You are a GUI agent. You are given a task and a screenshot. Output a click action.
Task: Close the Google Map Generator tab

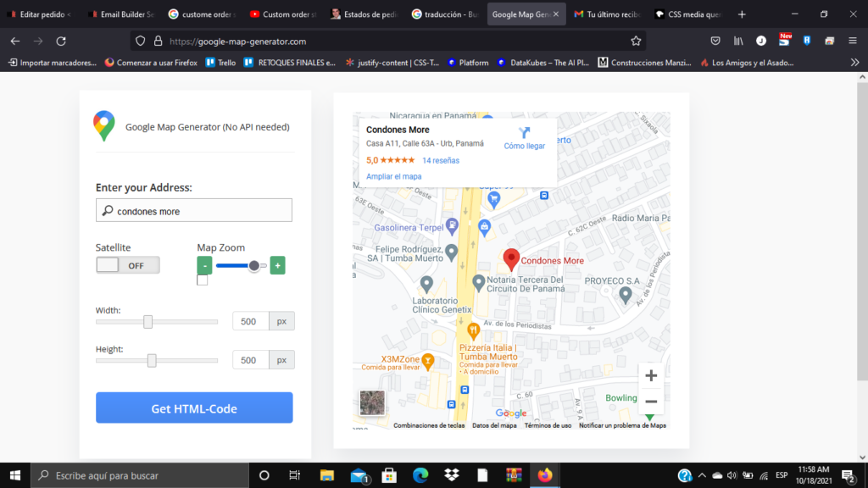click(556, 14)
